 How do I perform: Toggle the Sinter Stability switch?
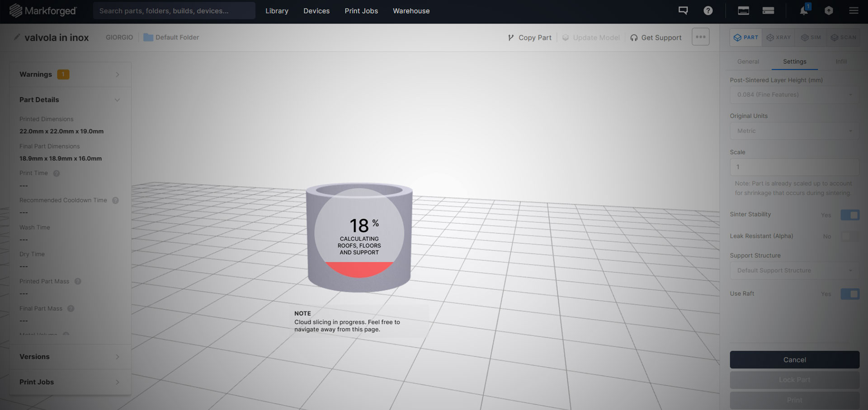click(x=850, y=215)
